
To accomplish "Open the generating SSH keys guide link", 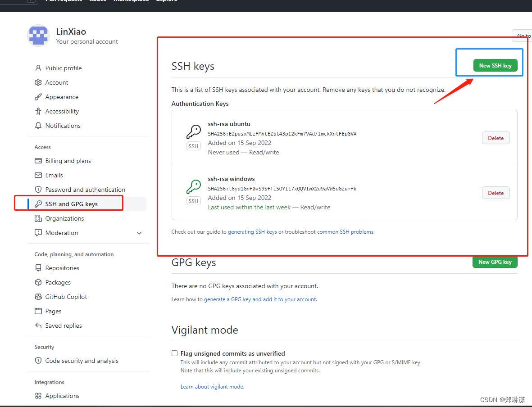I will [252, 232].
